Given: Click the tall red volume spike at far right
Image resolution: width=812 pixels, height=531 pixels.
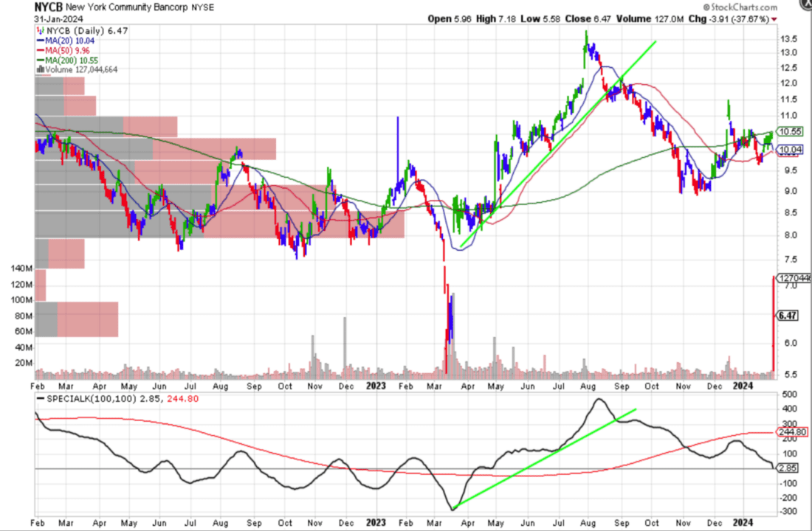Looking at the screenshot, I should click(773, 324).
